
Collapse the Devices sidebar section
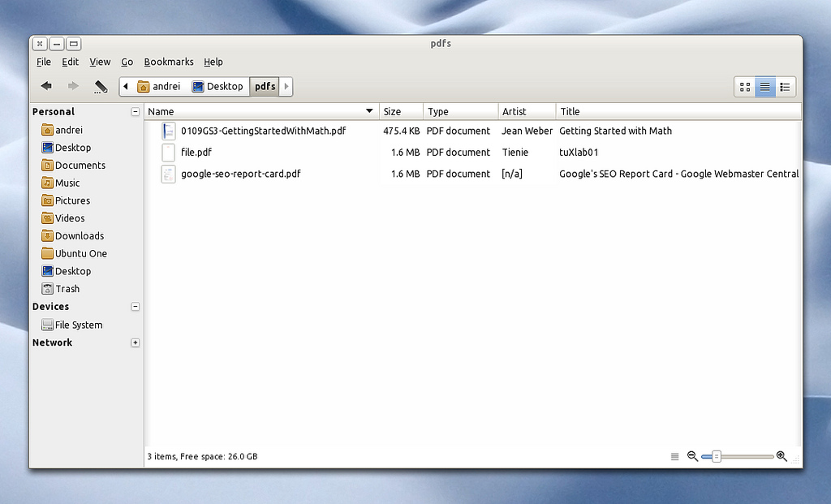tap(136, 307)
